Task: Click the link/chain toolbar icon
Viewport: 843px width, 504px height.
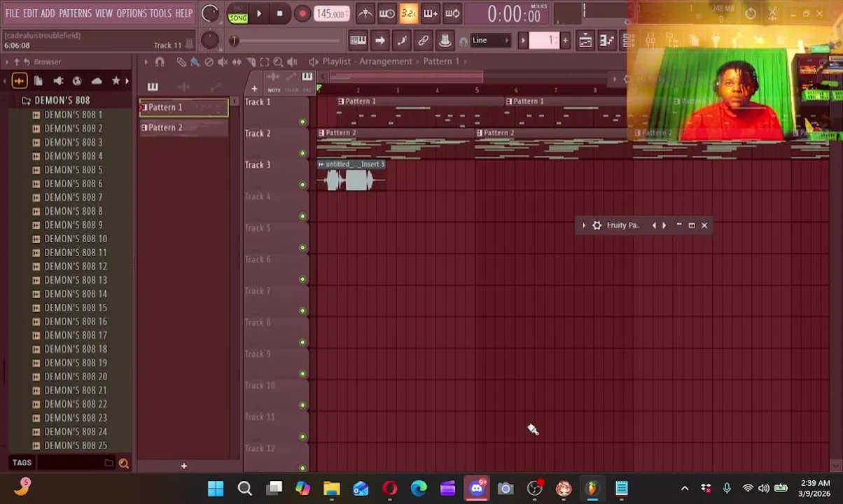Action: [423, 41]
